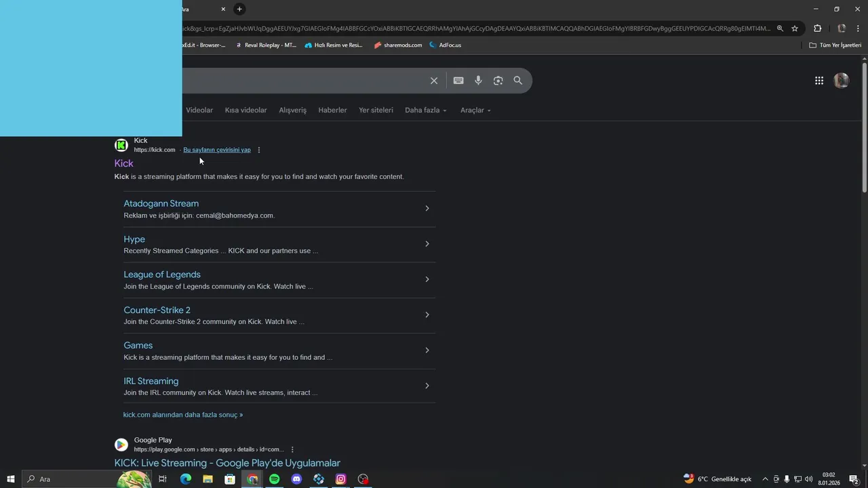Click the Kick site favicon

[121, 145]
